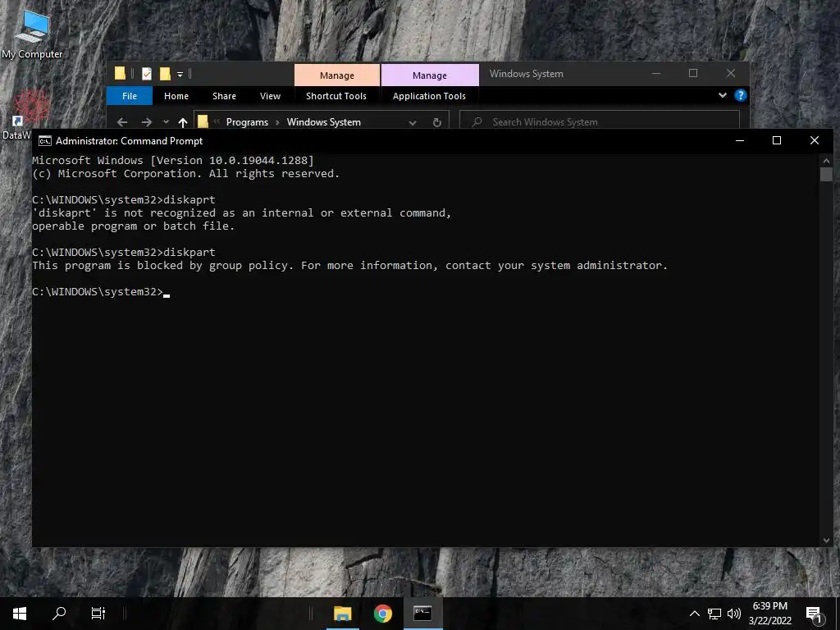
Task: Open File Explorer from the taskbar
Action: [342, 614]
